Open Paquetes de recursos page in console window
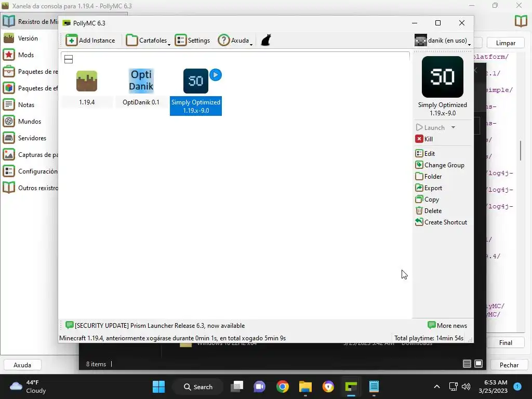The image size is (532, 399). (30, 72)
